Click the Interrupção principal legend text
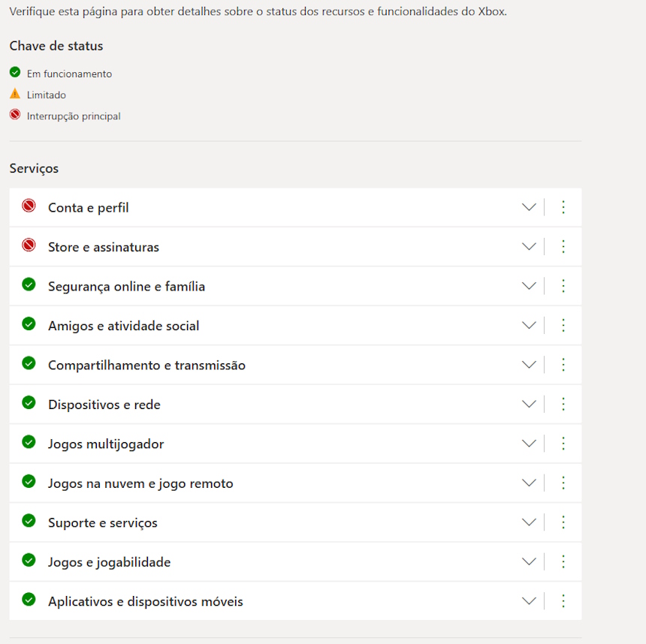The width and height of the screenshot is (646, 644). coord(74,116)
